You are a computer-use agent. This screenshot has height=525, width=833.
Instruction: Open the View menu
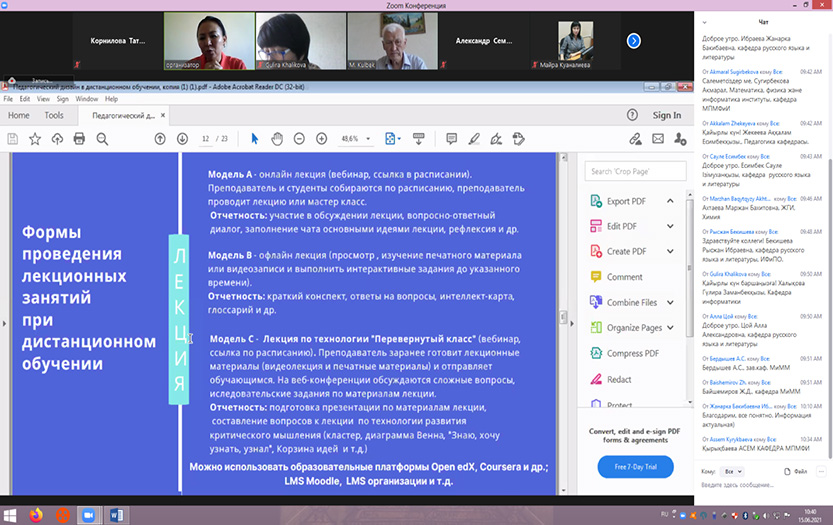click(x=42, y=99)
